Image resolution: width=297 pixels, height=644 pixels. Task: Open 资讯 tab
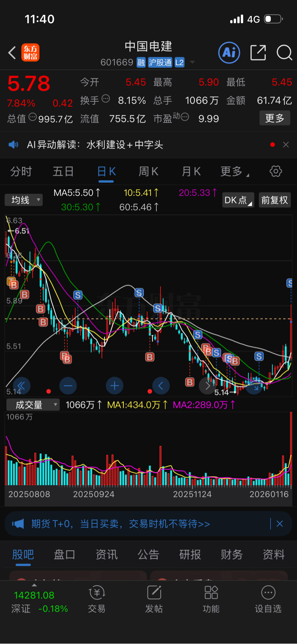click(107, 555)
